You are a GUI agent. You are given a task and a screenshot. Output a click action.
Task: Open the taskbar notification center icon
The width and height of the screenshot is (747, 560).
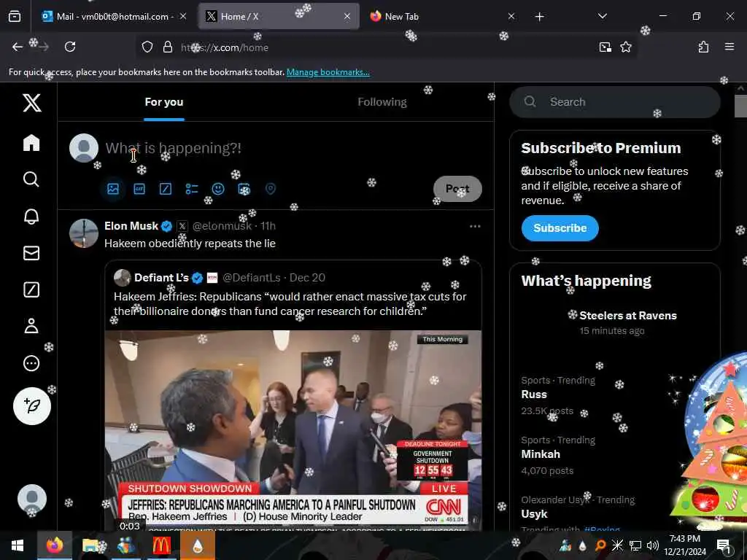[724, 545]
